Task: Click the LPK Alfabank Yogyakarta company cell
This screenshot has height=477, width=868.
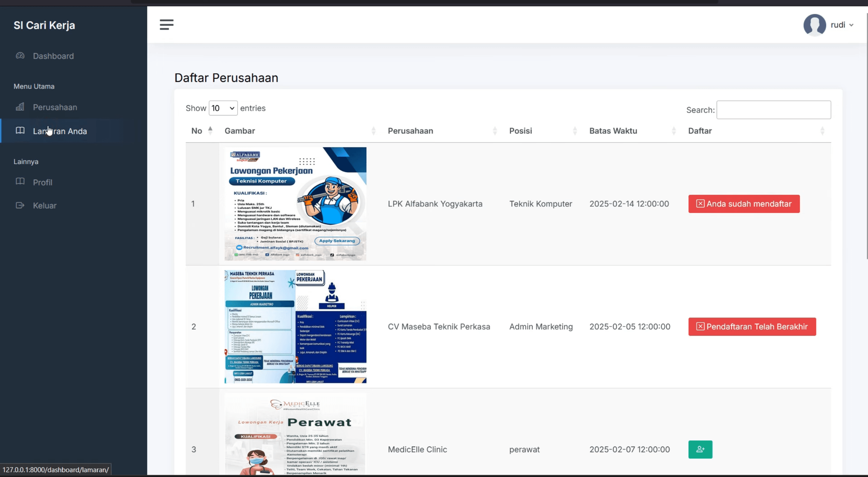Action: [435, 204]
